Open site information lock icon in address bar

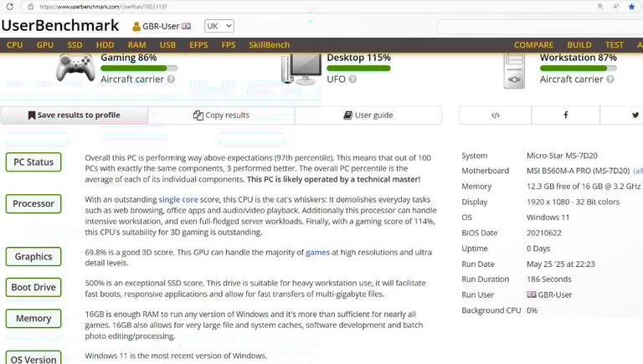(x=30, y=7)
